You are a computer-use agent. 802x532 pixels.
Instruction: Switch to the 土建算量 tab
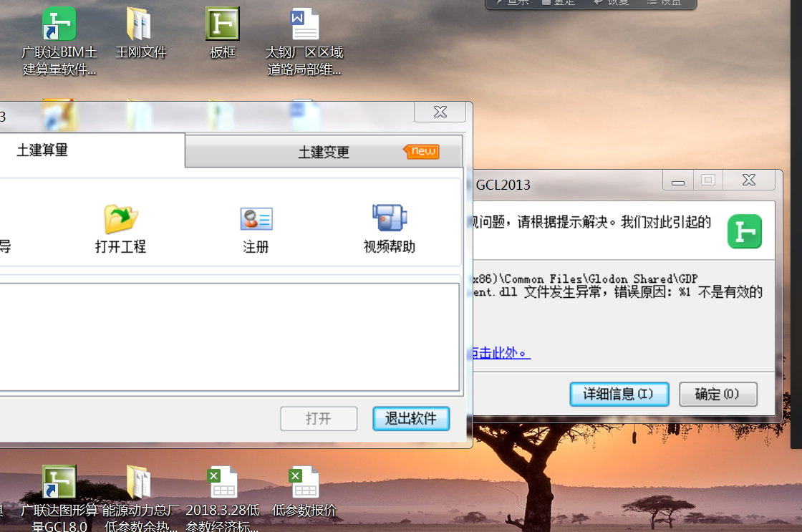tap(92, 150)
